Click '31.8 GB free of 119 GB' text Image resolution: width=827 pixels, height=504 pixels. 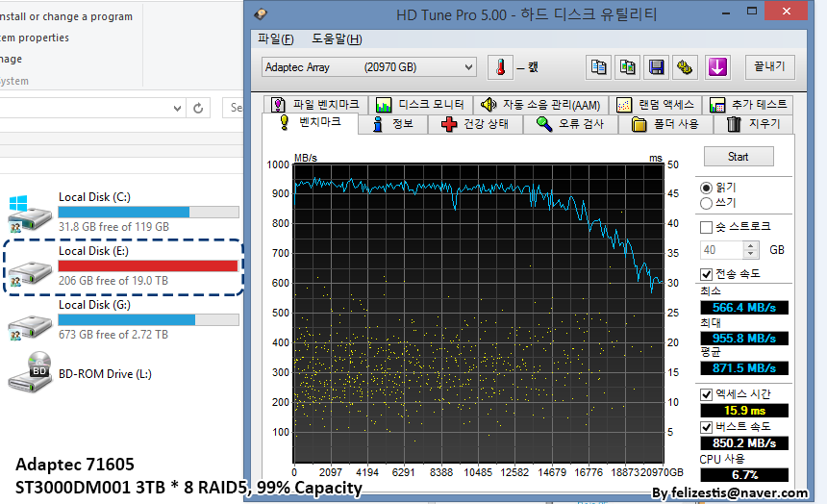[113, 227]
